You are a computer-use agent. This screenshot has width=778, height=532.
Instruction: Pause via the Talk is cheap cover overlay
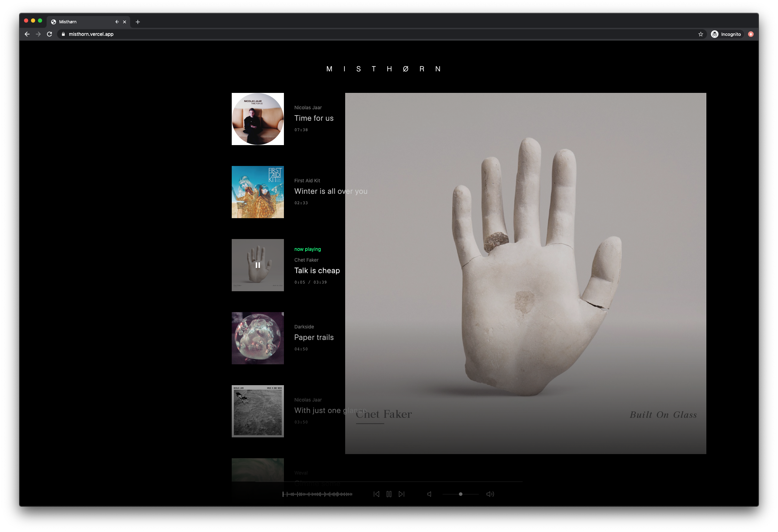[x=258, y=265]
